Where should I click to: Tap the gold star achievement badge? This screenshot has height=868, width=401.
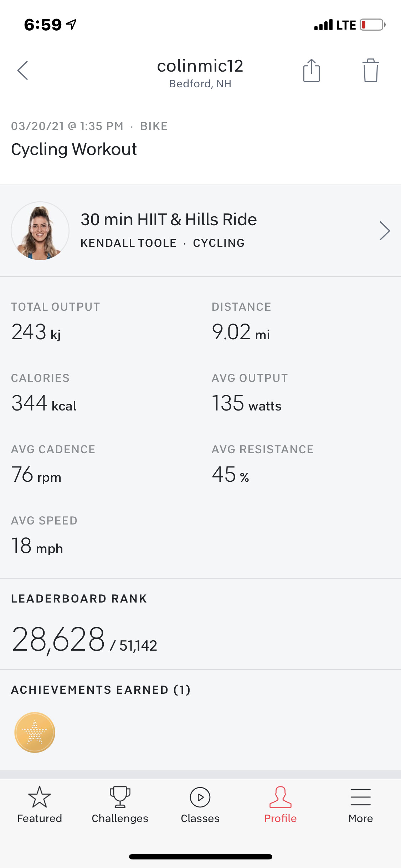[35, 732]
